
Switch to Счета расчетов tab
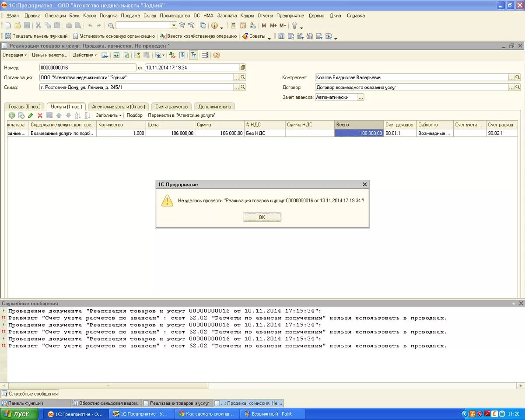pos(171,106)
